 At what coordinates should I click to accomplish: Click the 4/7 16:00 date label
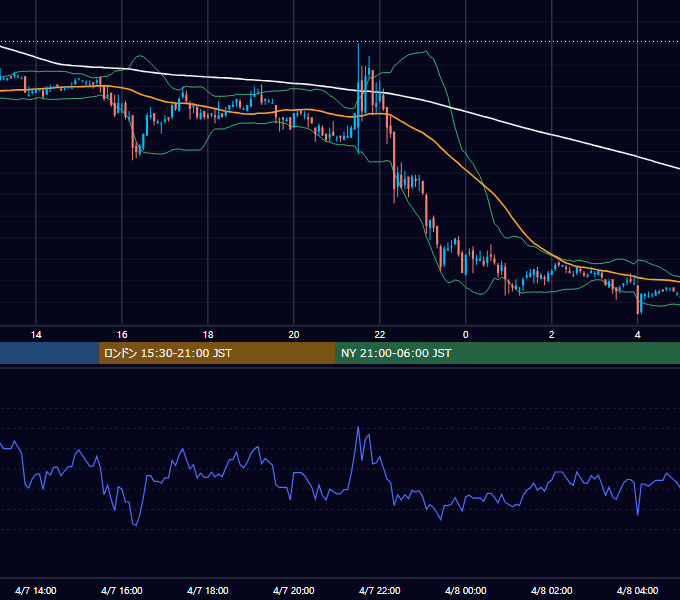pyautogui.click(x=121, y=590)
